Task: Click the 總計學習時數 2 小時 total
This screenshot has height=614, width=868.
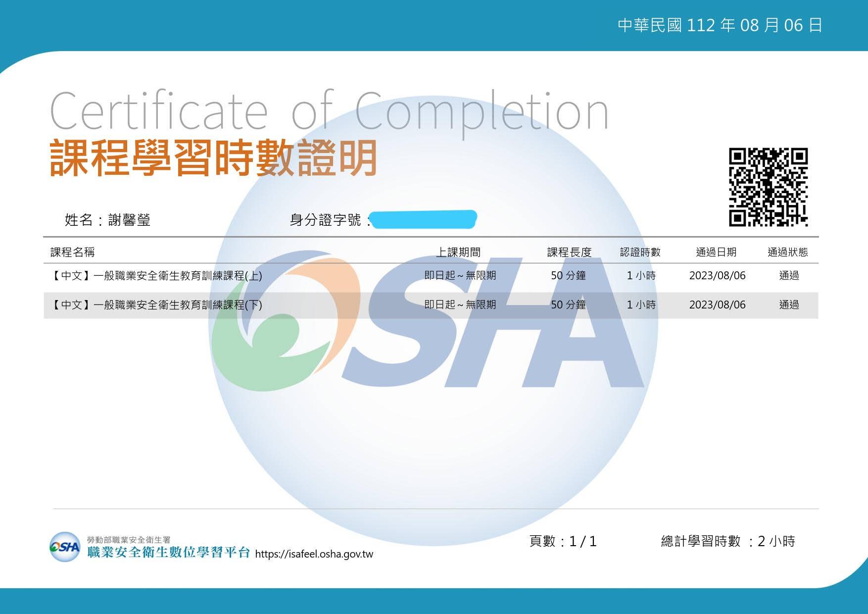Action: point(727,541)
